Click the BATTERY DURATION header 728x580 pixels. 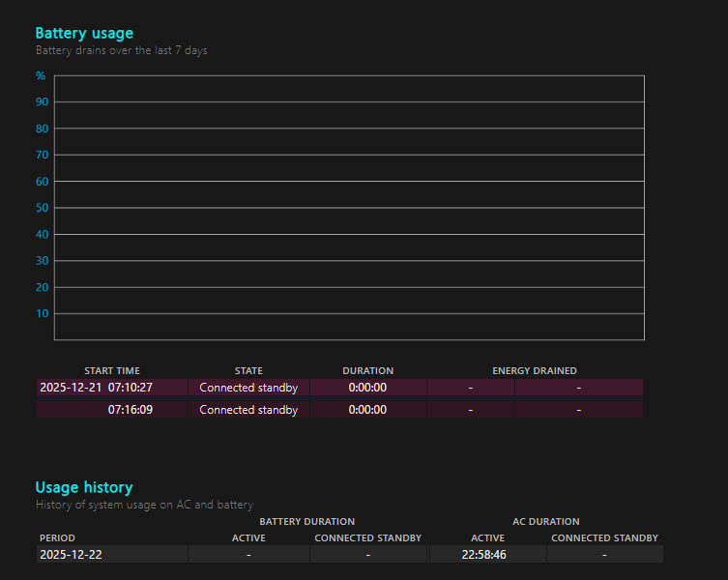[x=306, y=521]
